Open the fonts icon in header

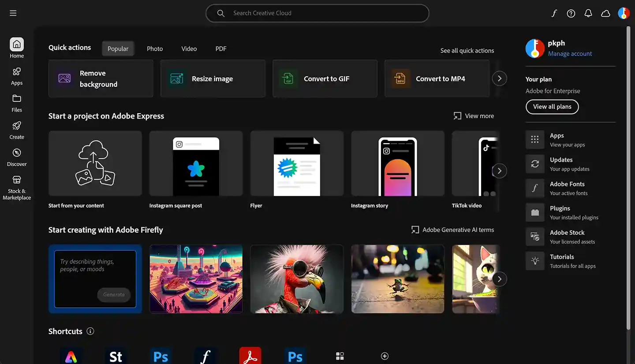point(554,13)
